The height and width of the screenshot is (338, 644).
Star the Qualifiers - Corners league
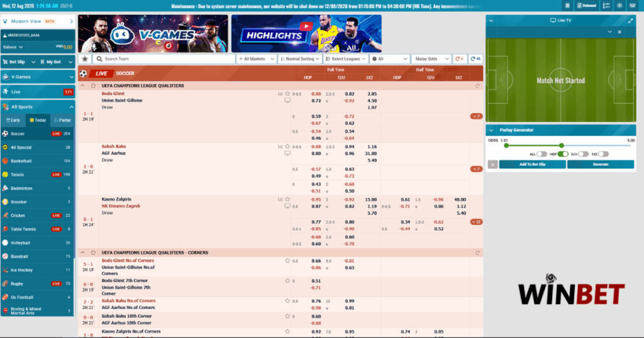(x=93, y=253)
